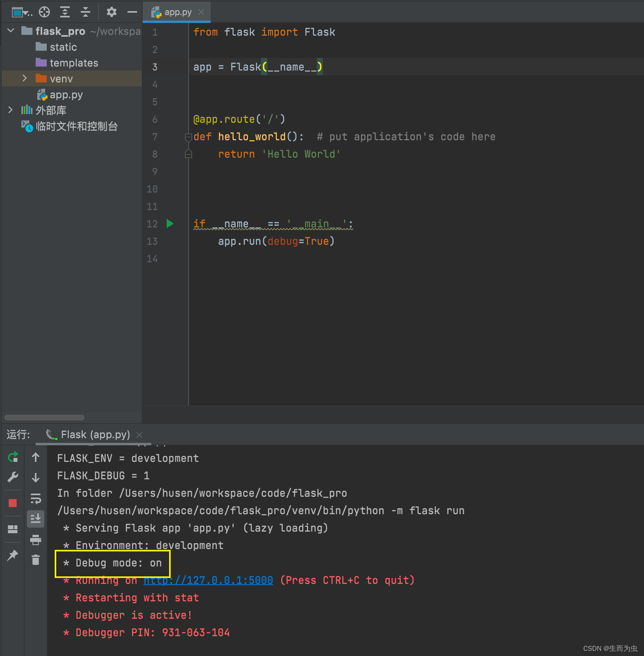This screenshot has width=644, height=656.
Task: Click the down arrow in run console toolbar
Action: [x=36, y=477]
